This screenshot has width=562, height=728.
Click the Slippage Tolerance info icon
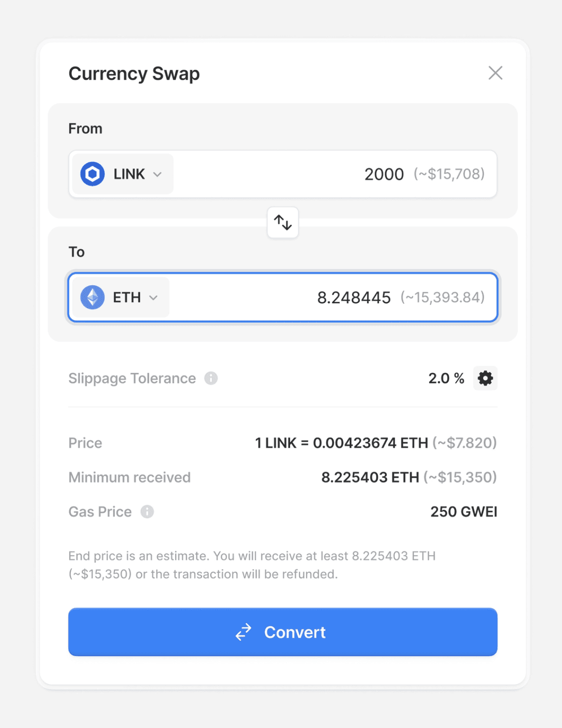tap(211, 378)
